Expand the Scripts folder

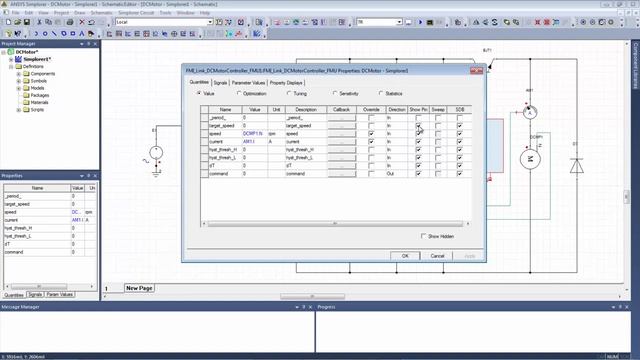[18, 110]
